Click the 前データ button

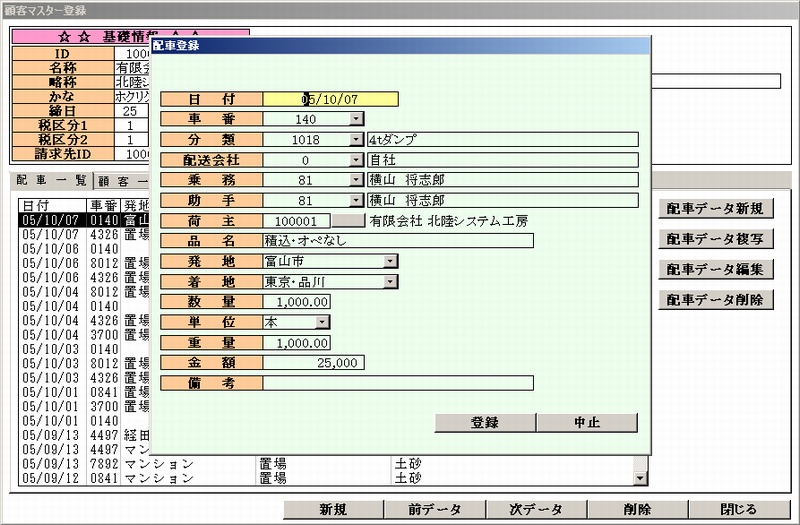pos(434,510)
